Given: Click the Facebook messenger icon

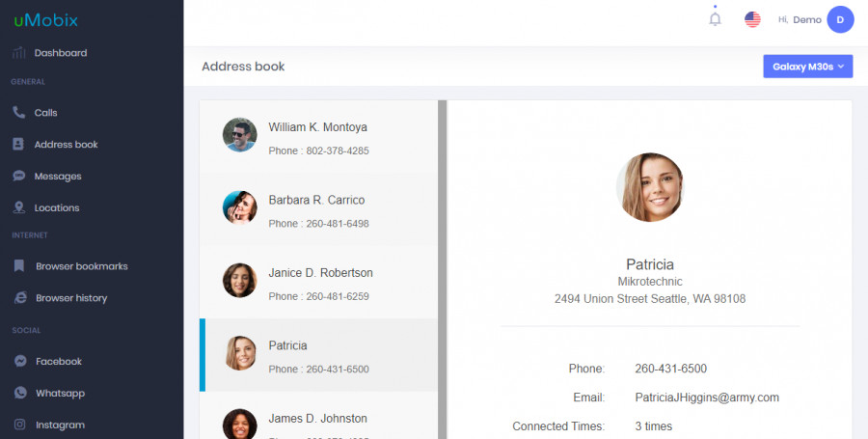Looking at the screenshot, I should pyautogui.click(x=20, y=361).
